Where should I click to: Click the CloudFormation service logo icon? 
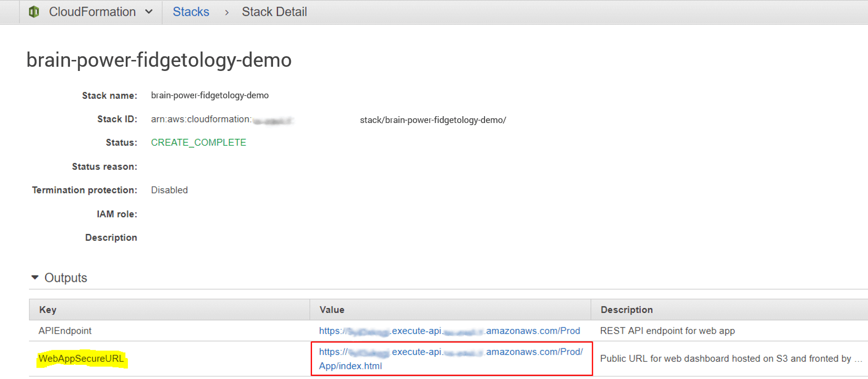point(34,12)
